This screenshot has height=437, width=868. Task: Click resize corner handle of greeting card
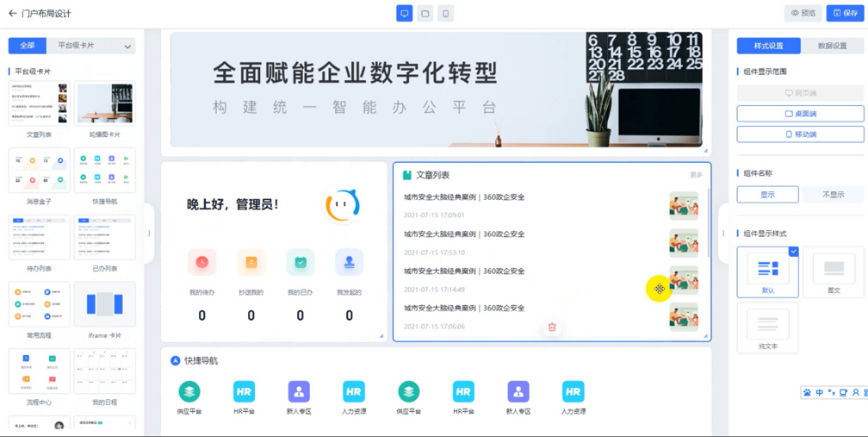[381, 335]
